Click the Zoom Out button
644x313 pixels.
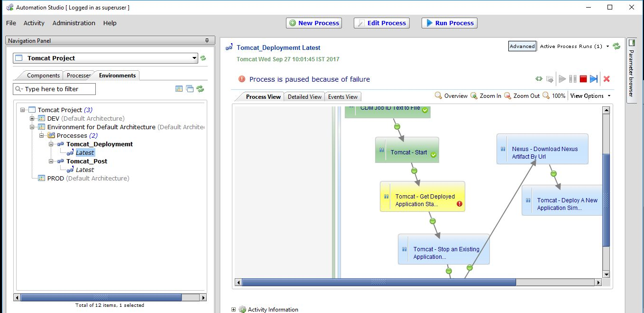(x=522, y=95)
